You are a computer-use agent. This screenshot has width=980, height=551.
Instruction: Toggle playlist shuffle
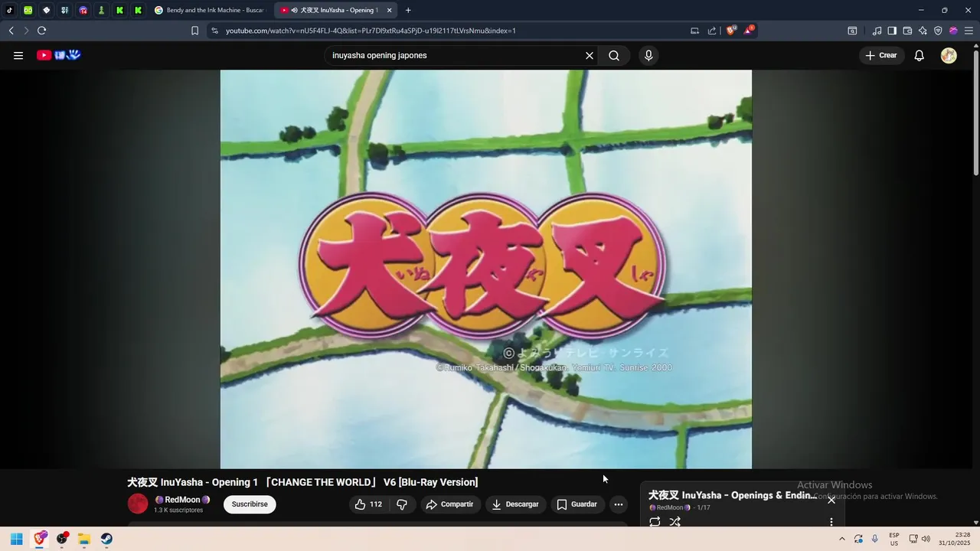(675, 522)
